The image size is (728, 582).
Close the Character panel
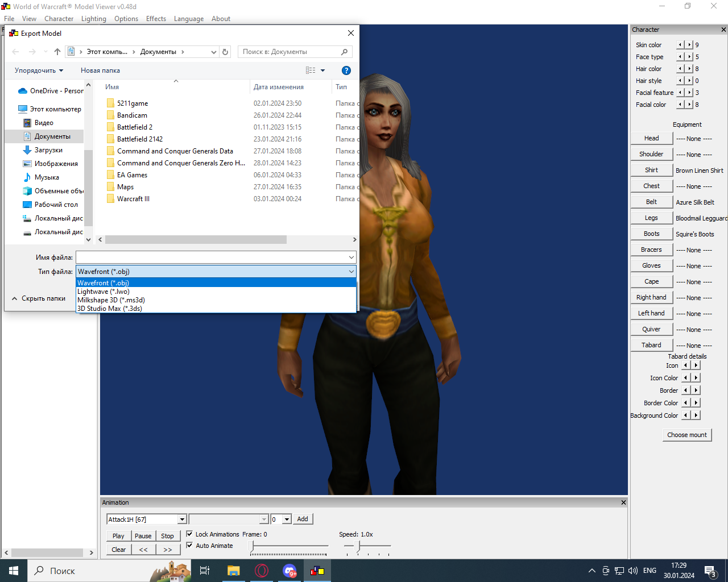coord(723,30)
